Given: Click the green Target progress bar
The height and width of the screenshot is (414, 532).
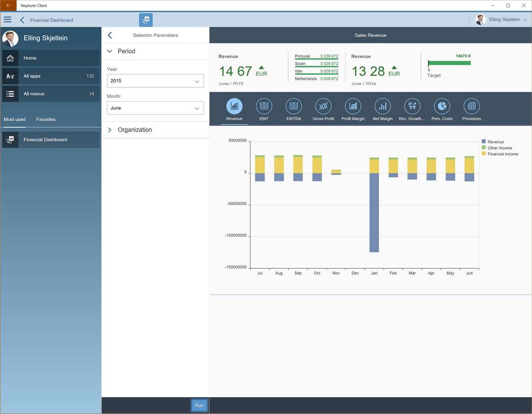Looking at the screenshot, I should (x=449, y=63).
